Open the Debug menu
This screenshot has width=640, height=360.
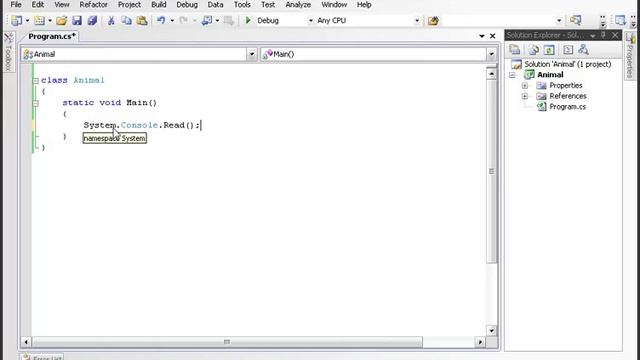[187, 5]
